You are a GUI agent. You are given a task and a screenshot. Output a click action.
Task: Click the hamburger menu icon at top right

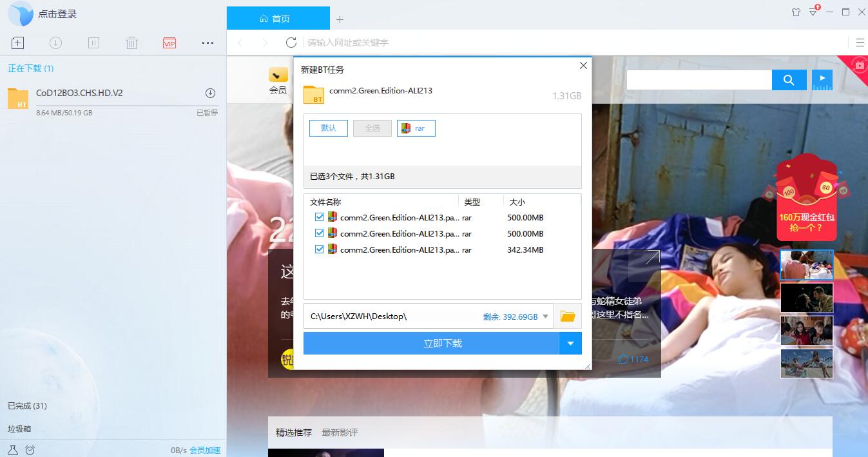(x=860, y=43)
